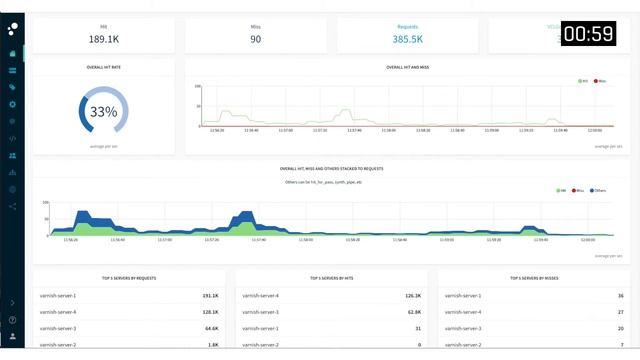Click the 64.6K requests value
The height and width of the screenshot is (360, 640).
[212, 328]
